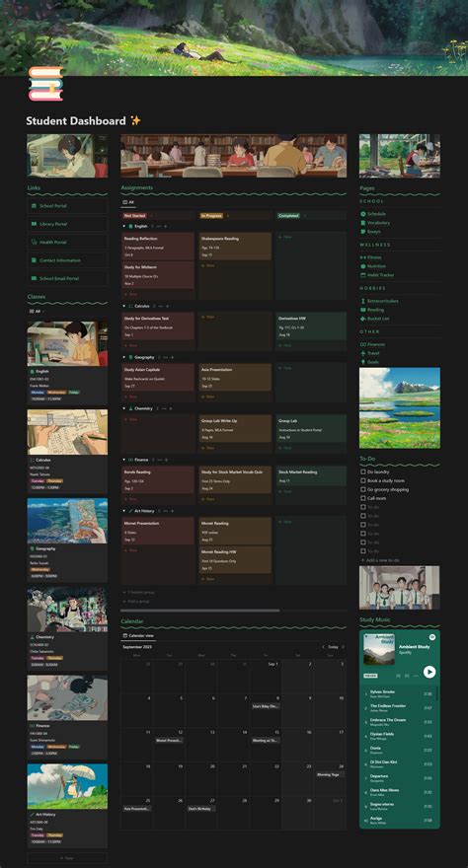
Task: Click the Vocabulary page icon
Action: click(362, 223)
